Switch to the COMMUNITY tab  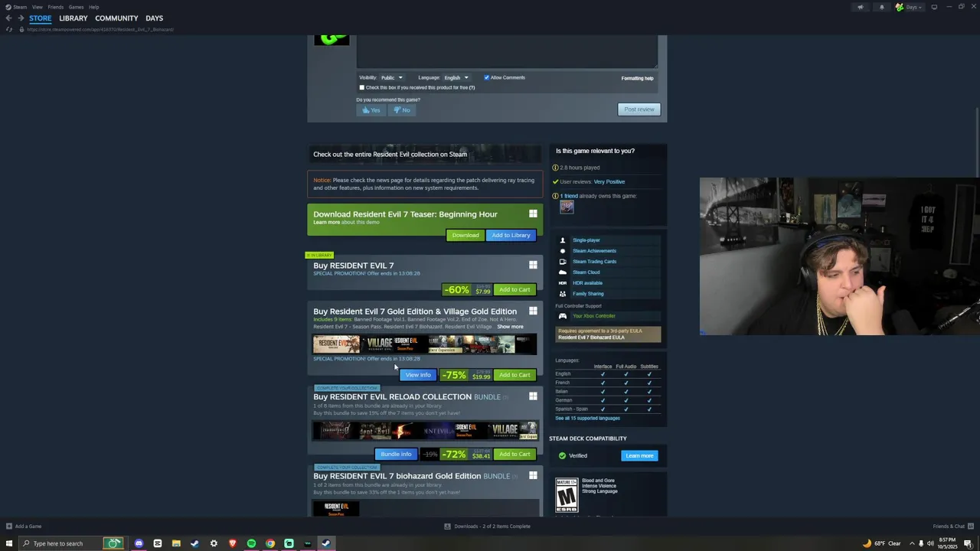pos(116,18)
